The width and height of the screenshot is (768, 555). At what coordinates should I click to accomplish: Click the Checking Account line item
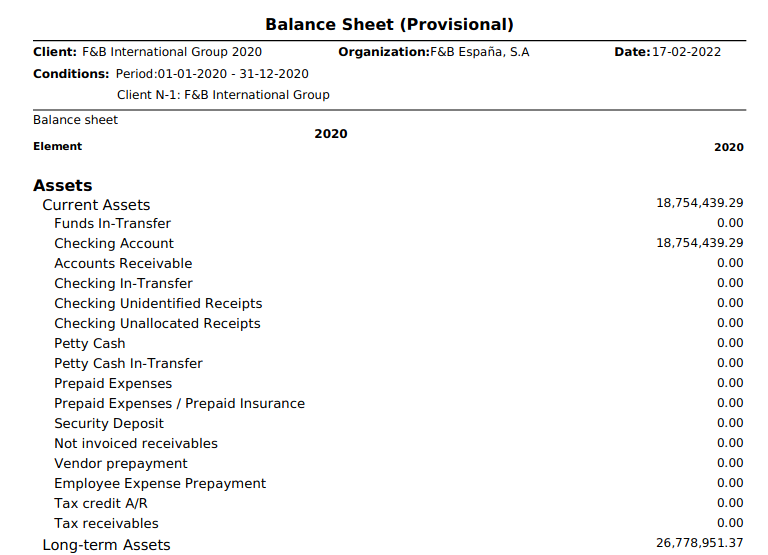pos(114,244)
